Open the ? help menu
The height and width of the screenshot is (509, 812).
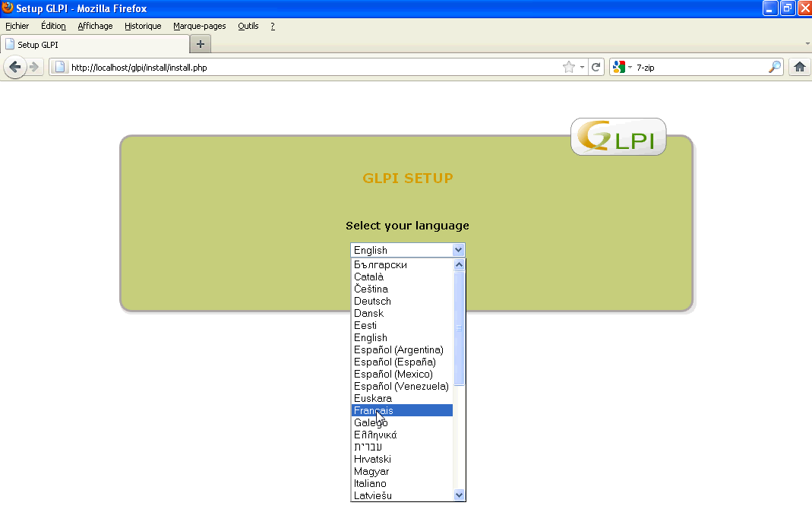click(x=273, y=26)
